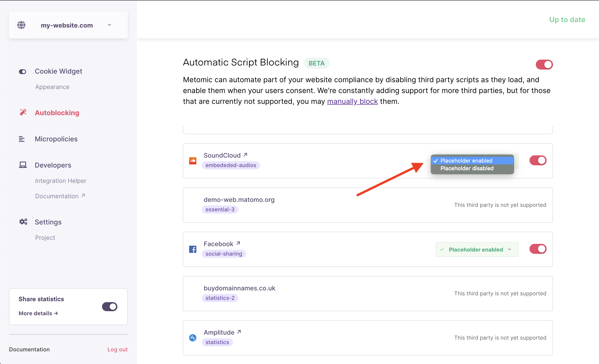The height and width of the screenshot is (364, 599).
Task: Click the Facebook logo icon
Action: point(193,249)
